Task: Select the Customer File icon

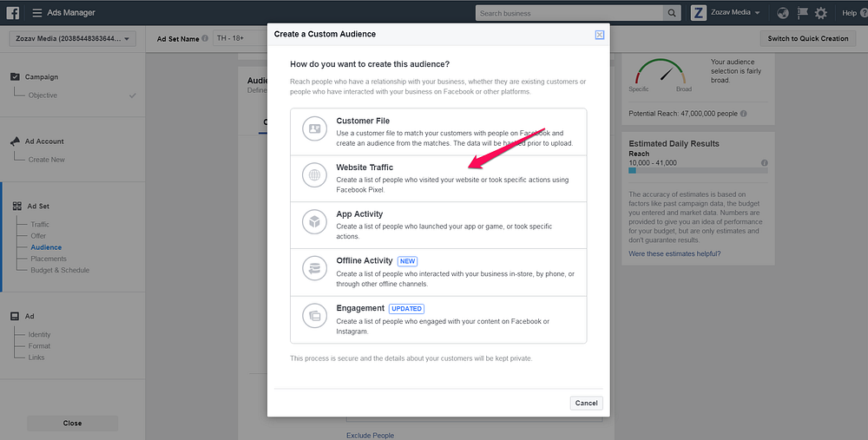Action: (x=314, y=128)
